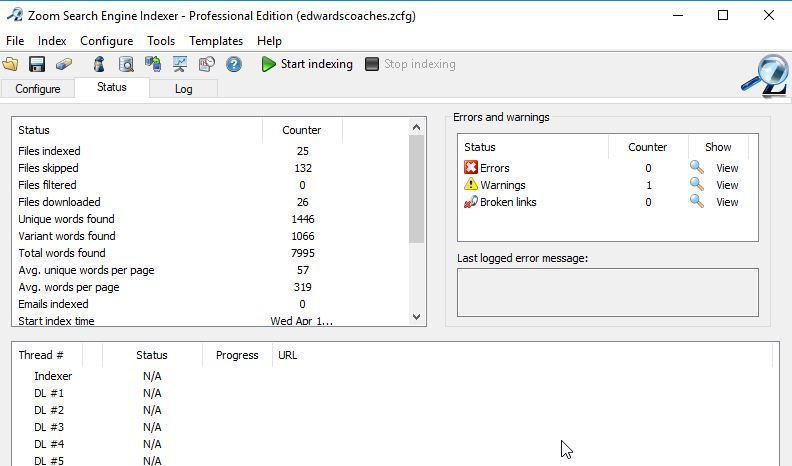Image resolution: width=792 pixels, height=466 pixels.
Task: Click the eraser icon in the toolbar
Action: point(64,64)
